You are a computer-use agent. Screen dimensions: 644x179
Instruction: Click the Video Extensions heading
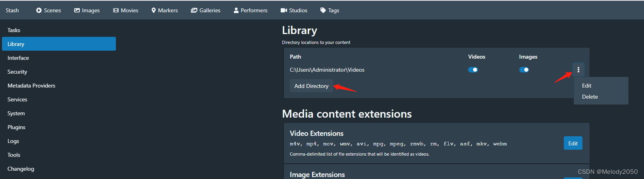pyautogui.click(x=316, y=133)
